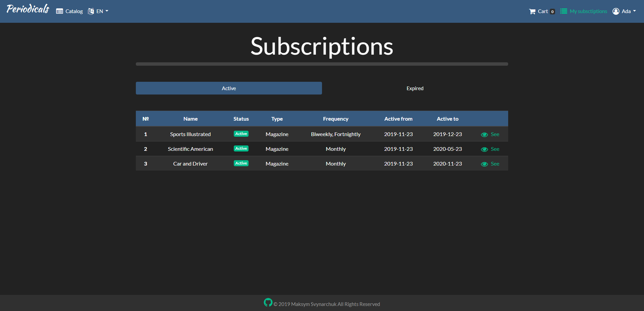Click the Type column header

(277, 119)
